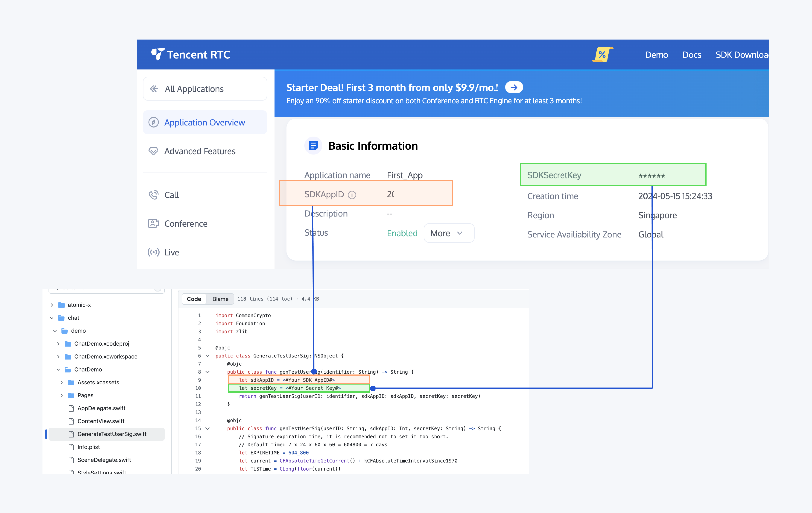This screenshot has width=812, height=513.
Task: Click the SDKAppID info icon
Action: 352,195
